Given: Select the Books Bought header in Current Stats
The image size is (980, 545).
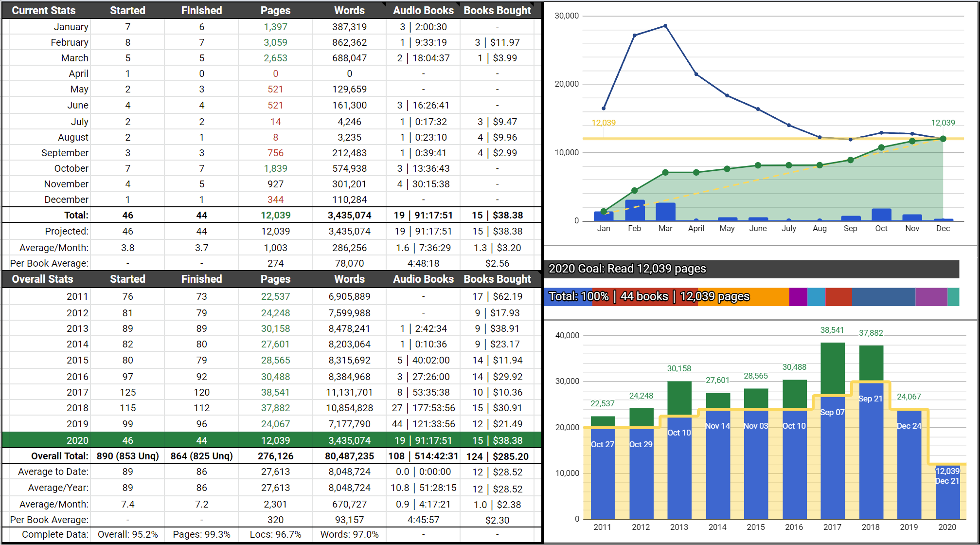Looking at the screenshot, I should [497, 10].
